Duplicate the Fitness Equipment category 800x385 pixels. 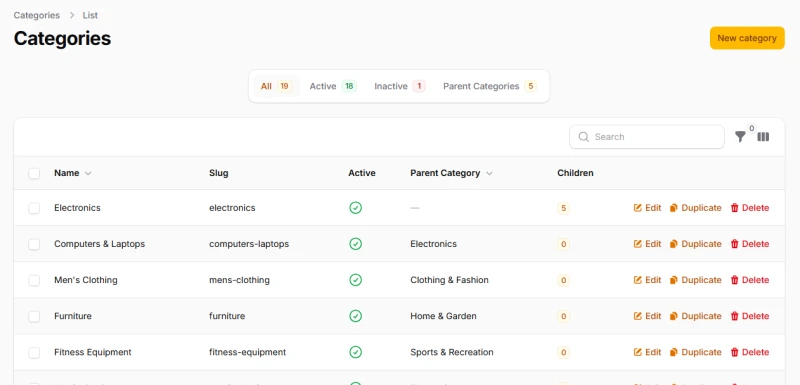point(695,352)
